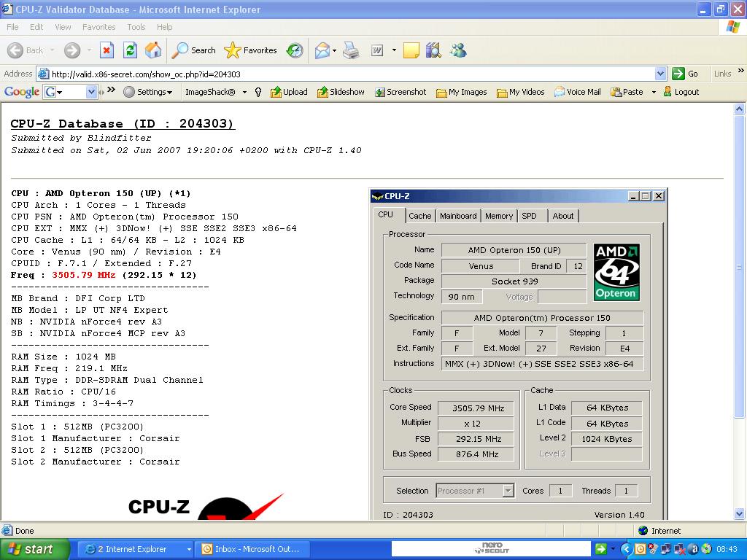Switch to Inbox - Microsoft Outlook taskbar button
747x560 pixels.
pos(253,549)
